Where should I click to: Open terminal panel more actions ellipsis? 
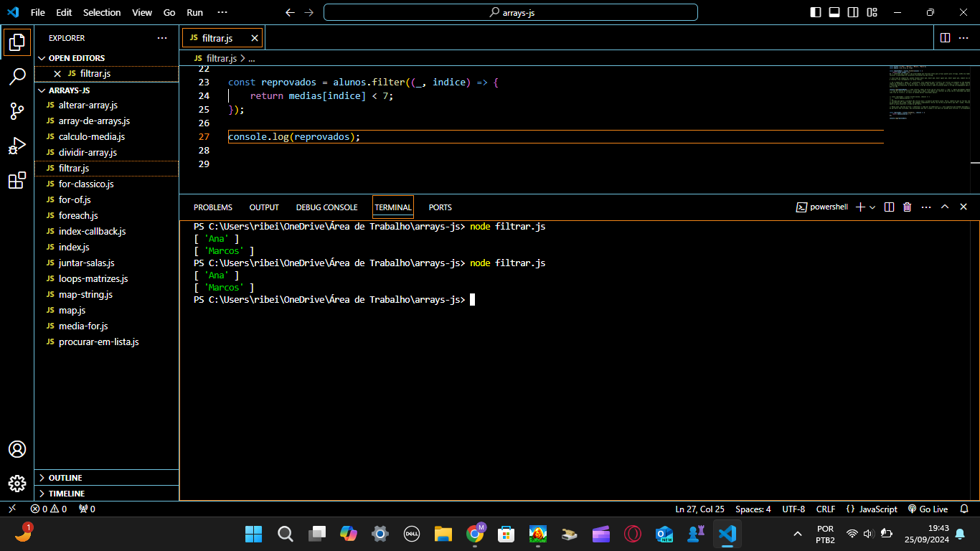click(925, 207)
